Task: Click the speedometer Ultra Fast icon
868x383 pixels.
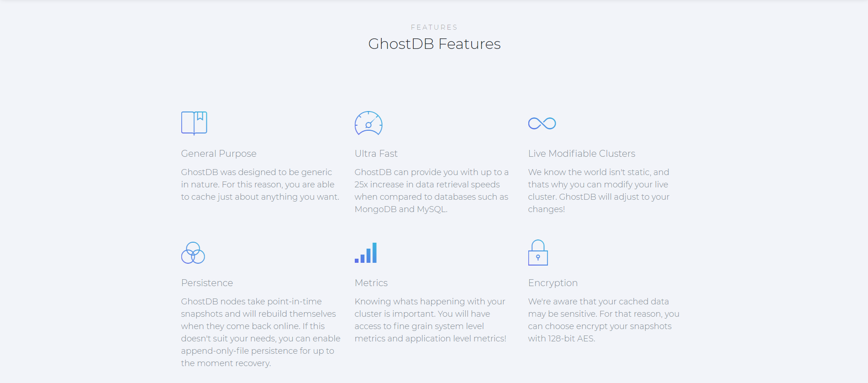Action: pyautogui.click(x=368, y=123)
